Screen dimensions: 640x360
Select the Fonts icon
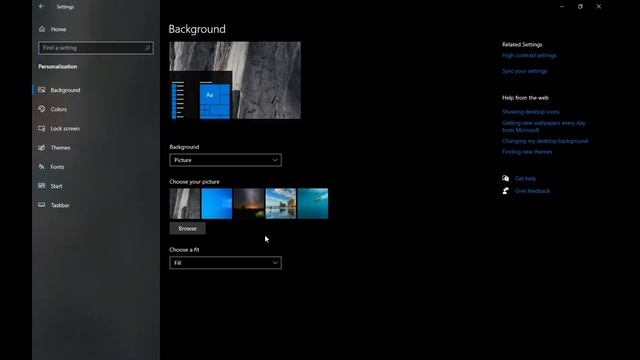click(x=42, y=167)
